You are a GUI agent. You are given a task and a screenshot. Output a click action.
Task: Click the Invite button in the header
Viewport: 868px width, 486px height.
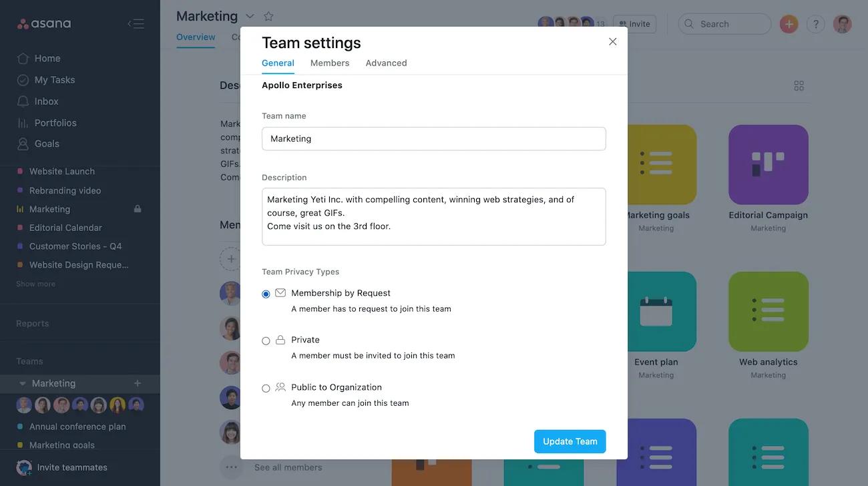click(634, 24)
